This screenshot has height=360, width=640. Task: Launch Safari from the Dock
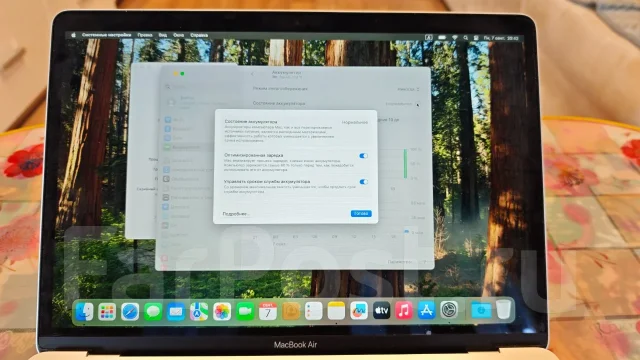pyautogui.click(x=130, y=312)
